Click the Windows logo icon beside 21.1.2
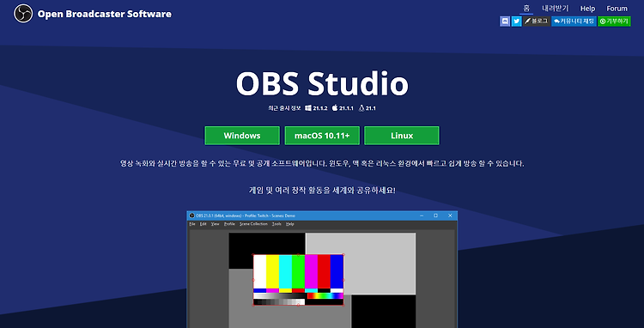 click(x=308, y=108)
